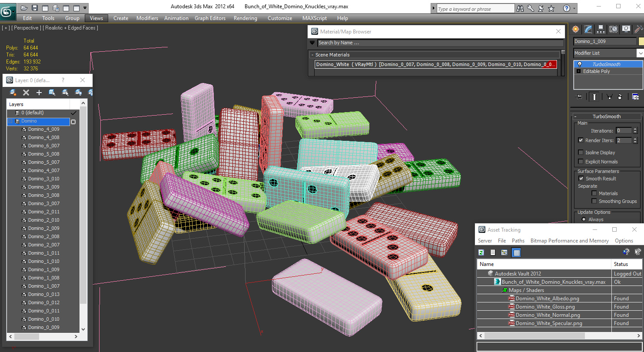Expand the InfoCenter search field arrow
The width and height of the screenshot is (644, 352).
tap(433, 8)
